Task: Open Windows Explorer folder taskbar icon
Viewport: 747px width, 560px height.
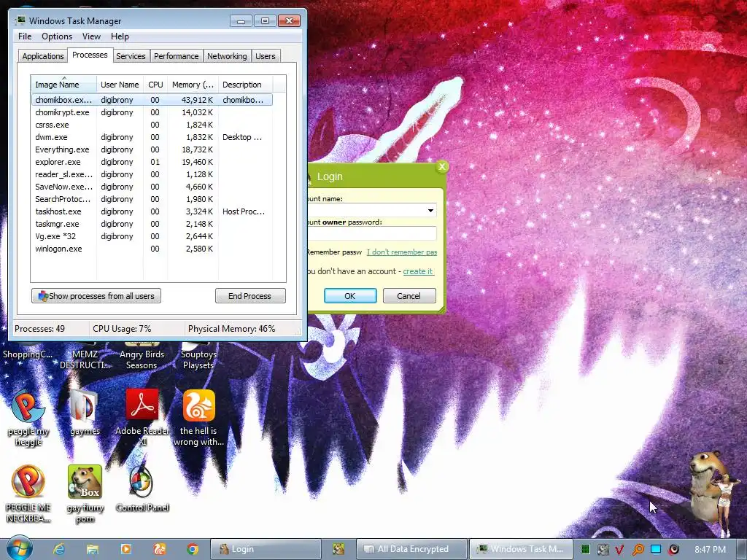Action: coord(93,549)
